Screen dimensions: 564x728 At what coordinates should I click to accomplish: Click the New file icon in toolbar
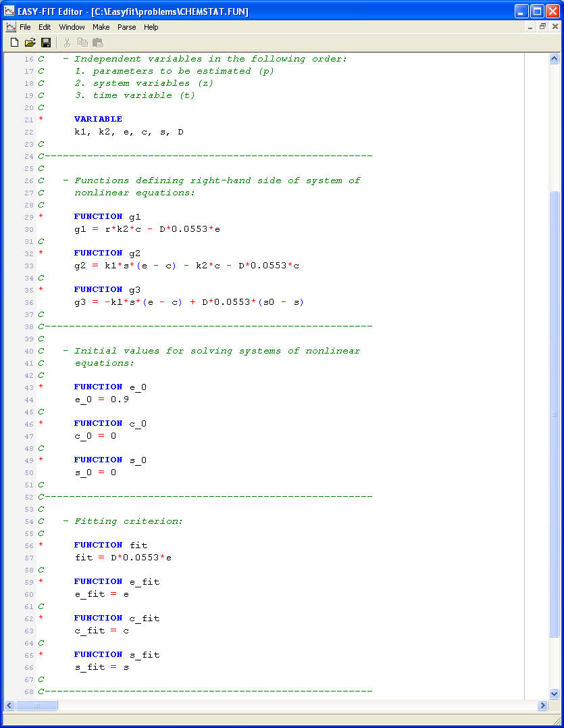click(x=14, y=43)
